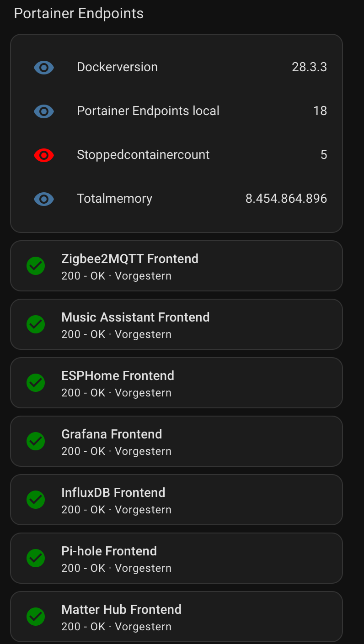The height and width of the screenshot is (644, 364).
Task: Open the Stoppedcontainercount entity details
Action: [x=143, y=155]
